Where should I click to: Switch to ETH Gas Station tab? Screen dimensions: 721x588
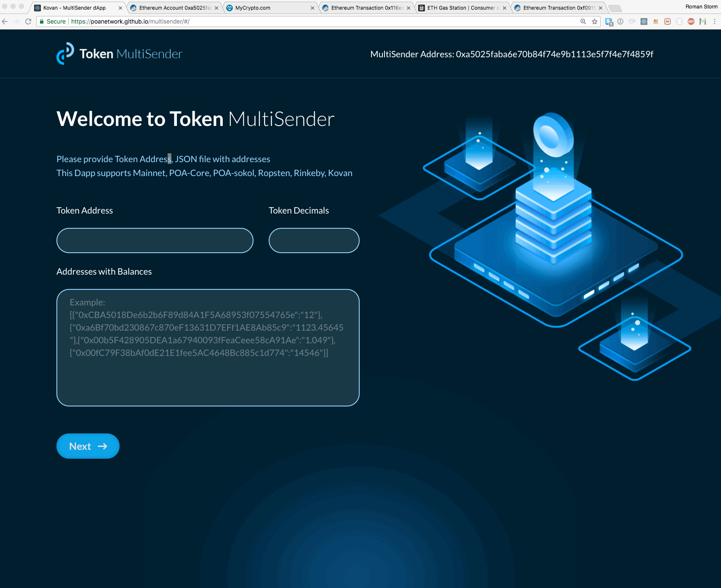point(463,8)
